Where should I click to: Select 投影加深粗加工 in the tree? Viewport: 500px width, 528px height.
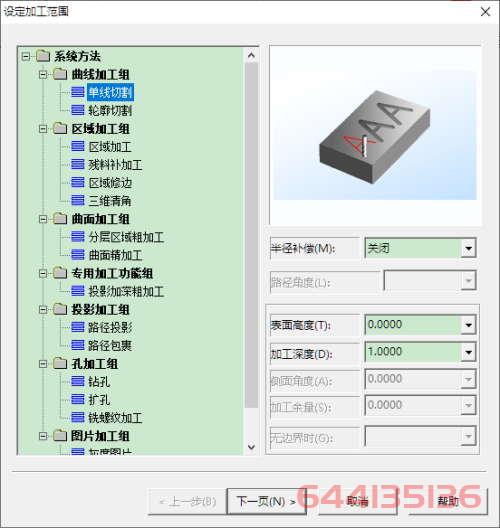pos(126,291)
